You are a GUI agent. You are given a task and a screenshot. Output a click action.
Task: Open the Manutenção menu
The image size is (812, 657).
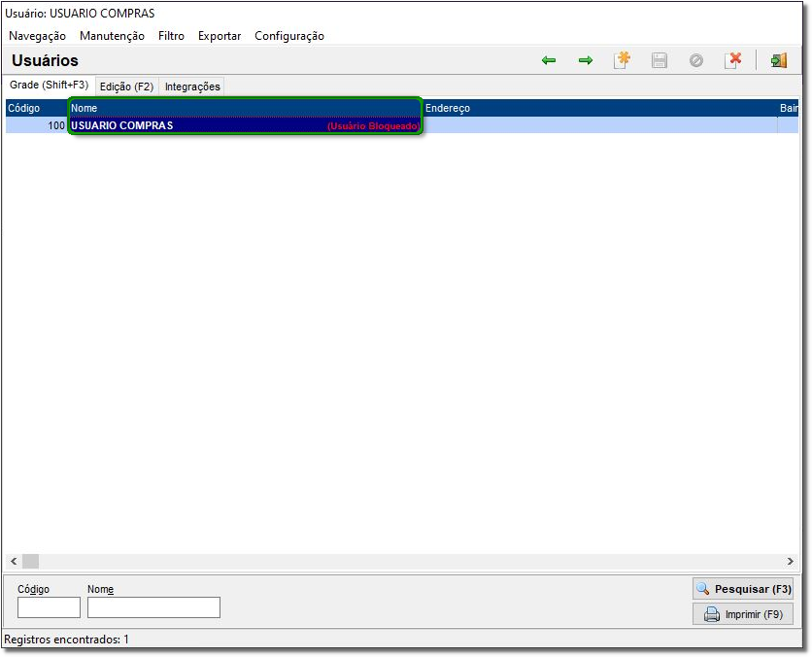112,36
